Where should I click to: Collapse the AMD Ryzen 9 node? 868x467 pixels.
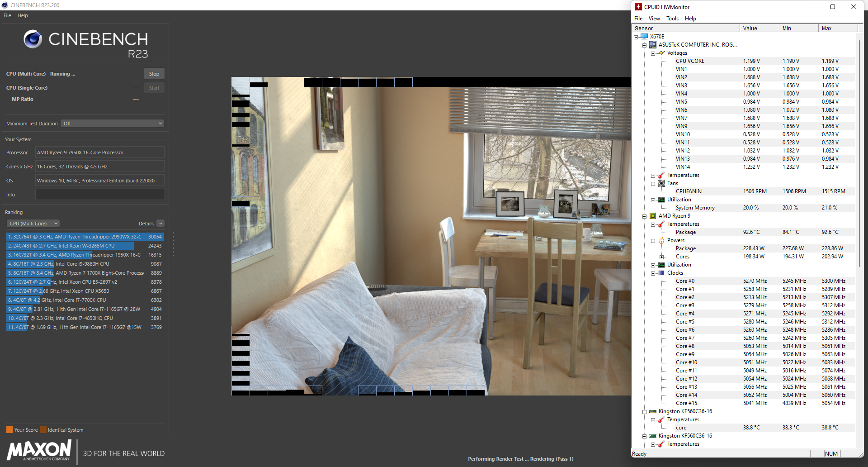coord(644,216)
